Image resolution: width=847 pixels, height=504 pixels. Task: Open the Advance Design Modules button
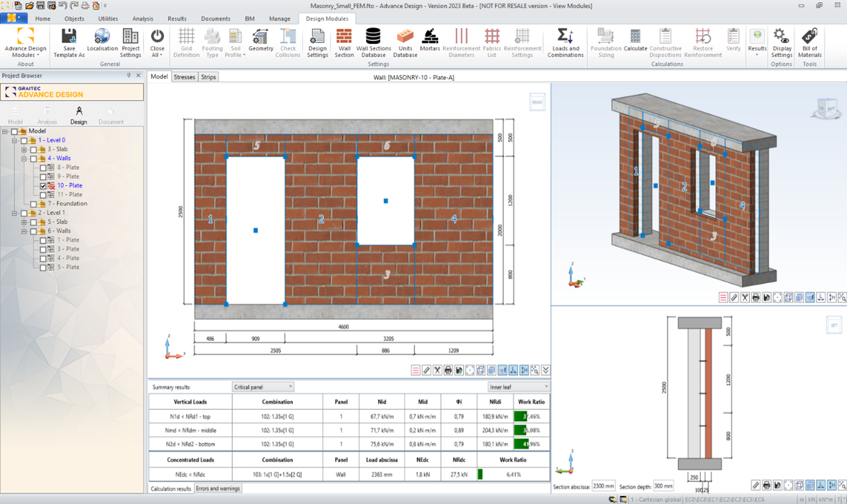click(x=26, y=43)
